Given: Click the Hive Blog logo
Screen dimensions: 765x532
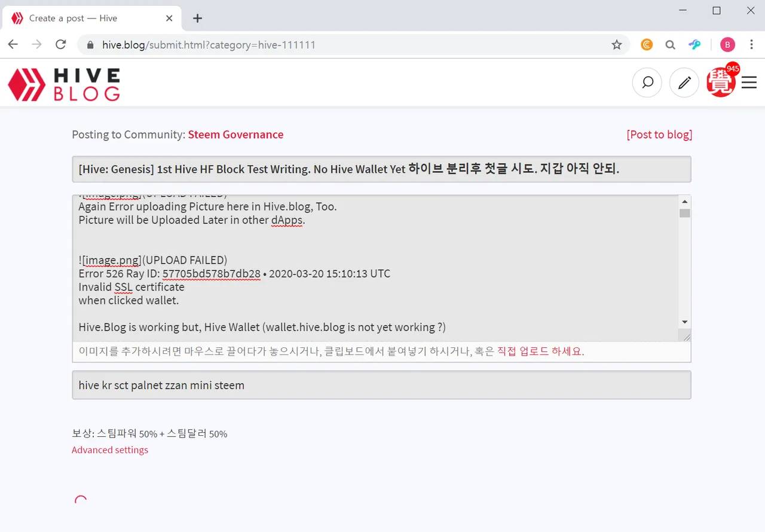Looking at the screenshot, I should [x=64, y=84].
